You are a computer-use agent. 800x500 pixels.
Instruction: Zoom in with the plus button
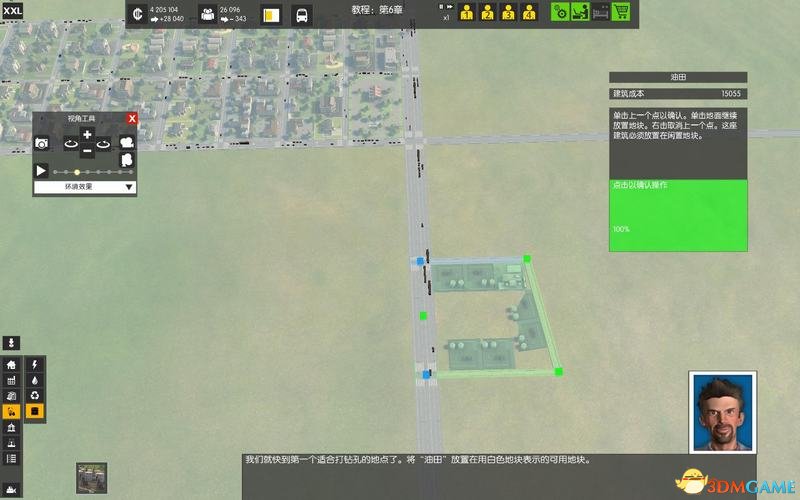tap(87, 135)
